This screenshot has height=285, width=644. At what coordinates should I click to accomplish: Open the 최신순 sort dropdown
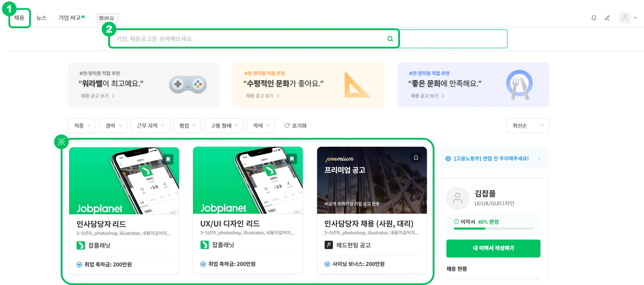(528, 126)
